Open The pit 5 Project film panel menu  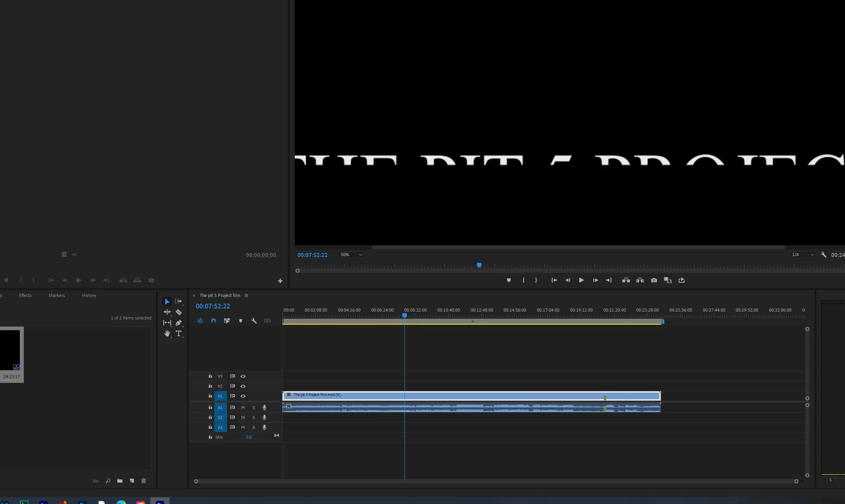pyautogui.click(x=246, y=295)
